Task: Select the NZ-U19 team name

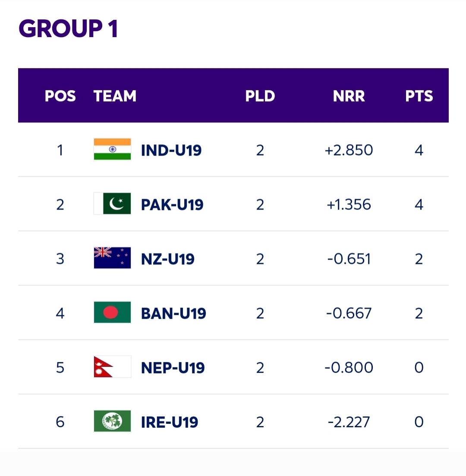Action: [168, 259]
